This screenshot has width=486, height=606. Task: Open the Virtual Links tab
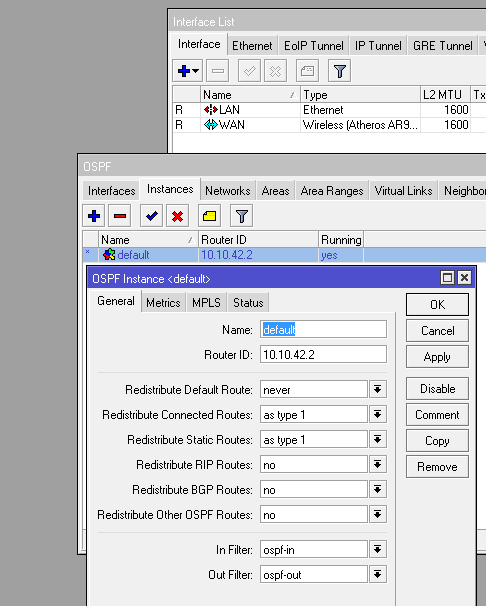[403, 191]
